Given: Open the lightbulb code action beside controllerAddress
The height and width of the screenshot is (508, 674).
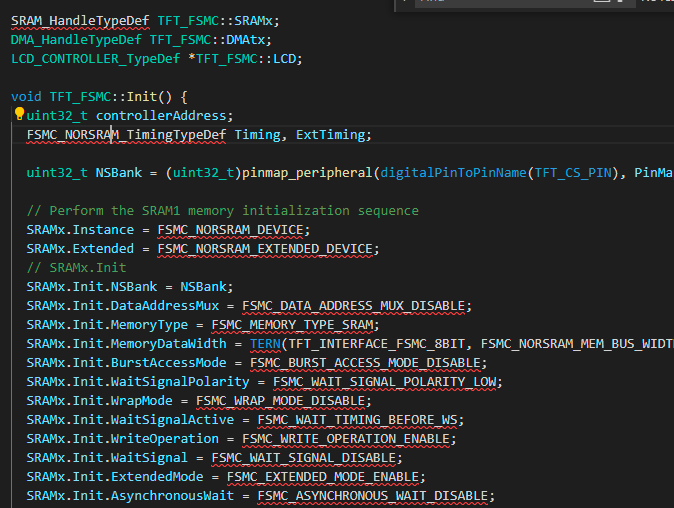Looking at the screenshot, I should (x=19, y=114).
